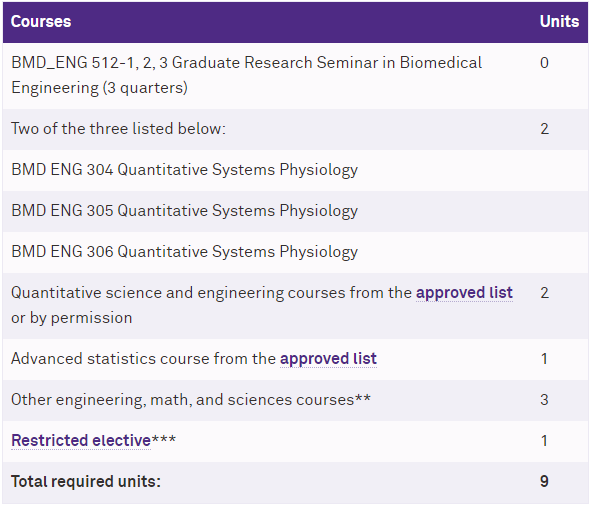The width and height of the screenshot is (592, 507).
Task: Select the BMD ENG 304 Quantitative Systems Physiology row
Action: point(295,170)
